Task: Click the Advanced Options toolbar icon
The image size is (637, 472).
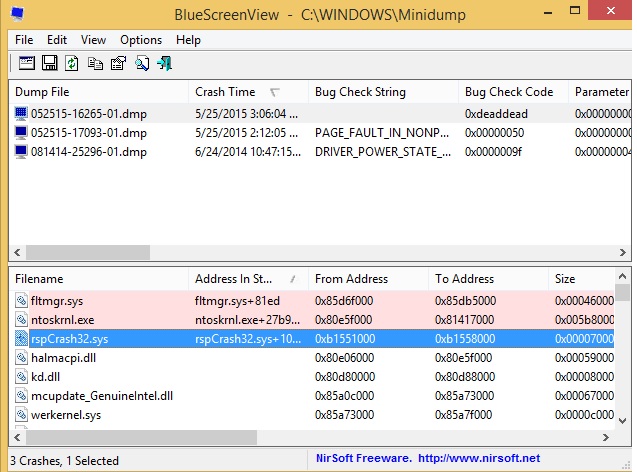Action: [x=27, y=63]
